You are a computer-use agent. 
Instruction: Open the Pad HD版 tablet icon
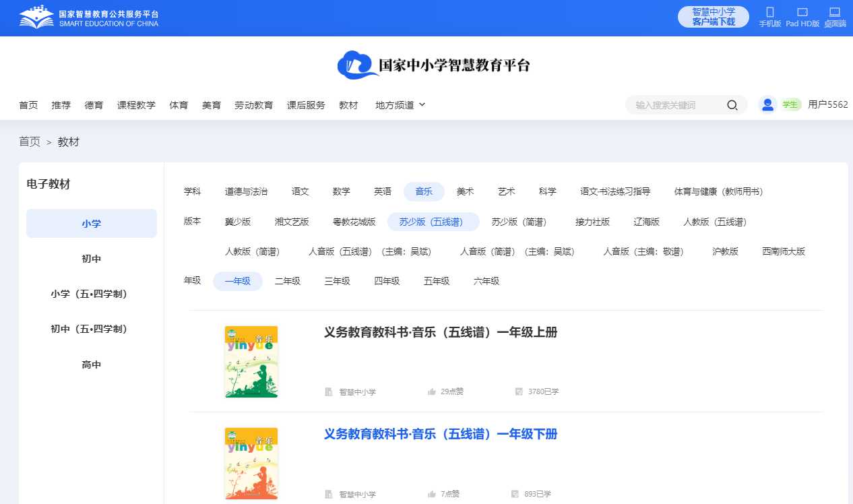point(802,12)
